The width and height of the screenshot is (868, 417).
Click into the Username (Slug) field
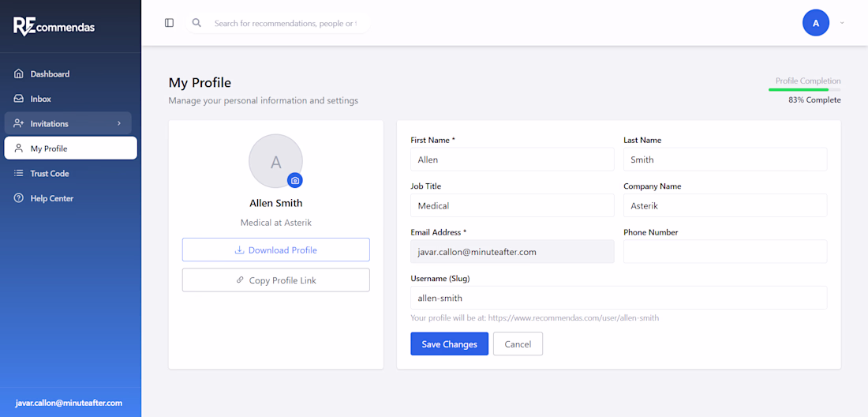618,298
